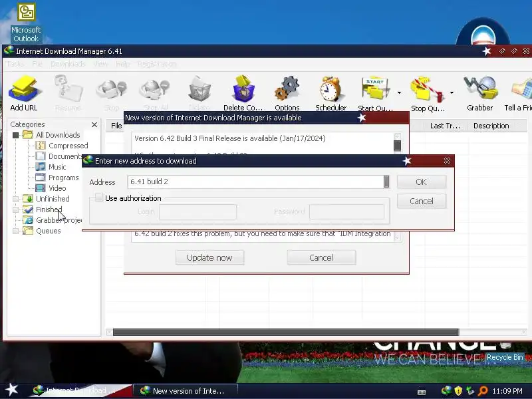Open the File menu
Viewport: 532px width, 399px height.
pos(37,64)
